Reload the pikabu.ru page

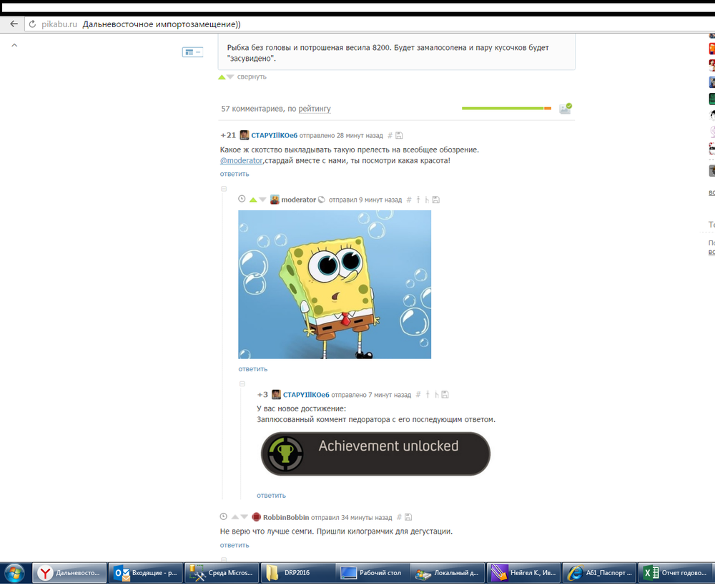pos(32,24)
